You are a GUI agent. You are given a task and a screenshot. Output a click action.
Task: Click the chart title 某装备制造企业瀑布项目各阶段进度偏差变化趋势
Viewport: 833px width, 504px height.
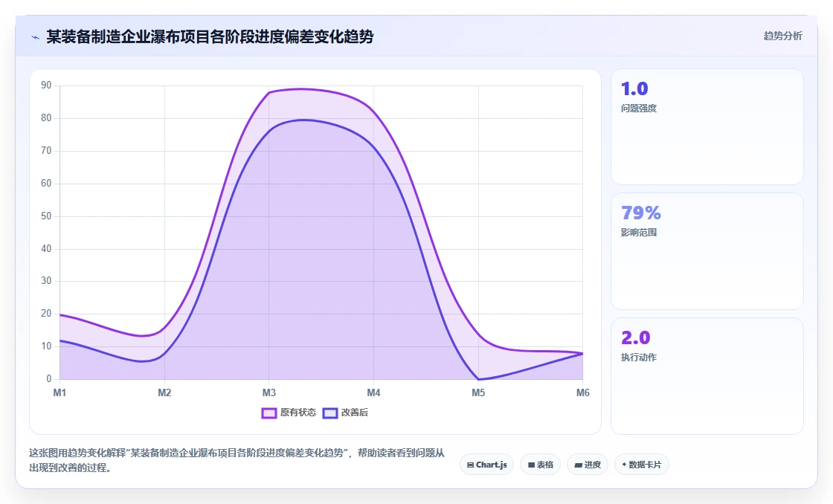(x=210, y=37)
